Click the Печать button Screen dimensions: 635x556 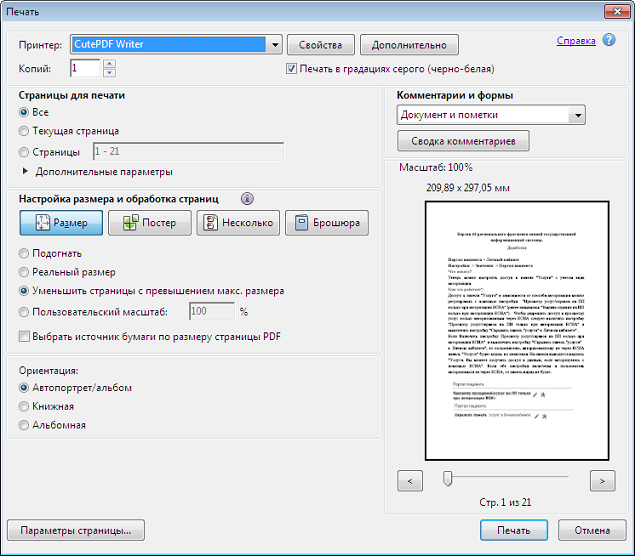tap(513, 529)
